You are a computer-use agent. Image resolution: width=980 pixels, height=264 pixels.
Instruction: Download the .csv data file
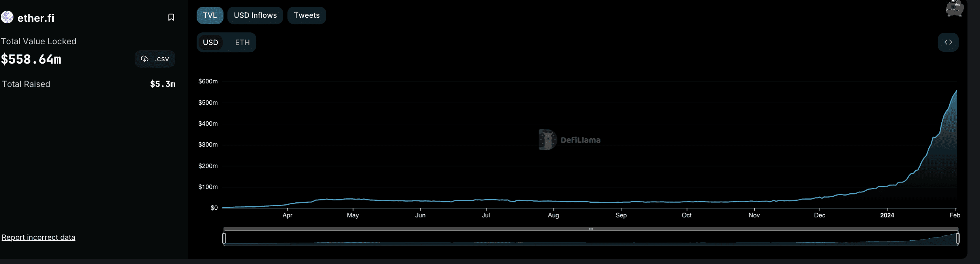click(155, 59)
